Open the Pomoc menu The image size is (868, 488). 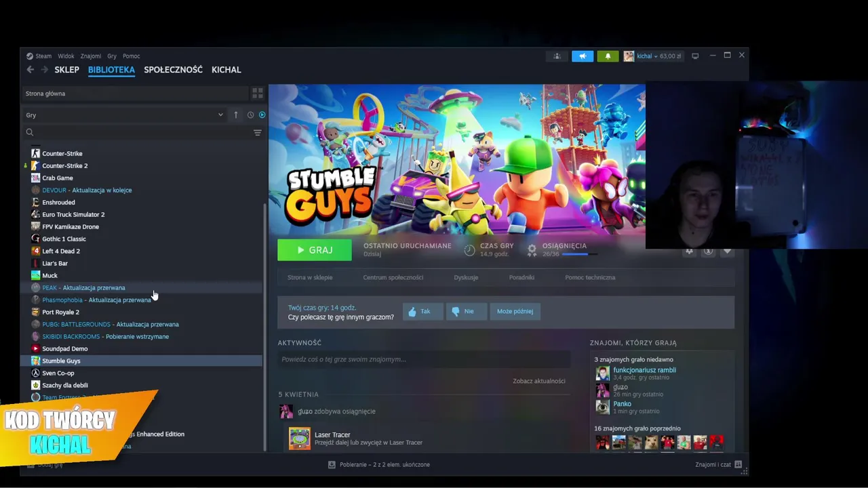[132, 56]
